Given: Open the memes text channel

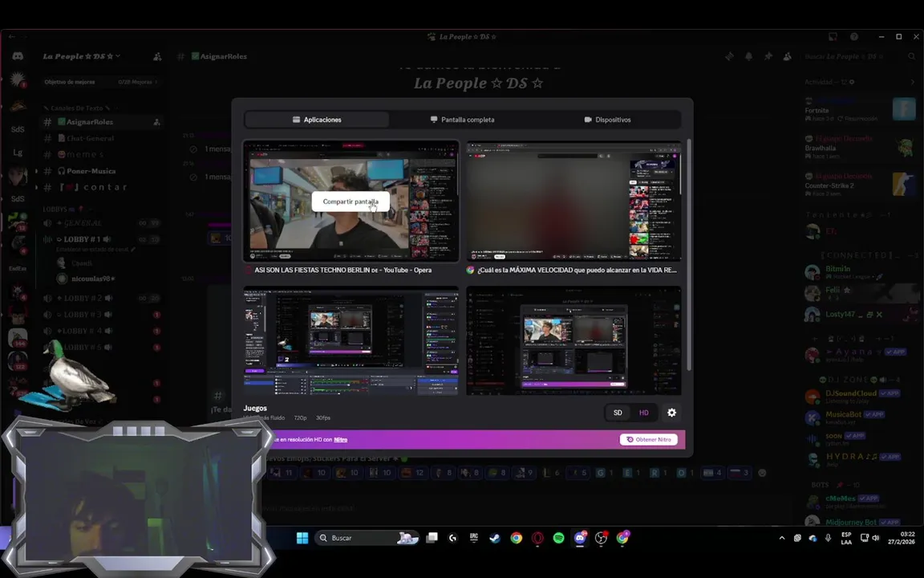Looking at the screenshot, I should [101, 154].
